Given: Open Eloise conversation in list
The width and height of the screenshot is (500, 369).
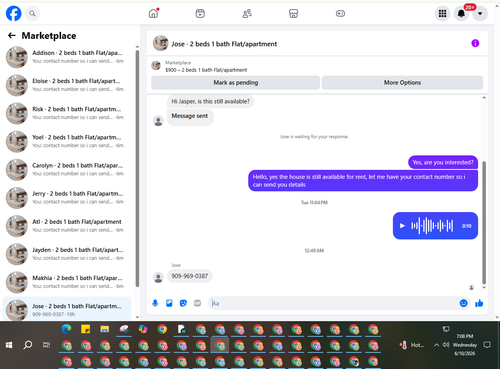Looking at the screenshot, I should (67, 85).
